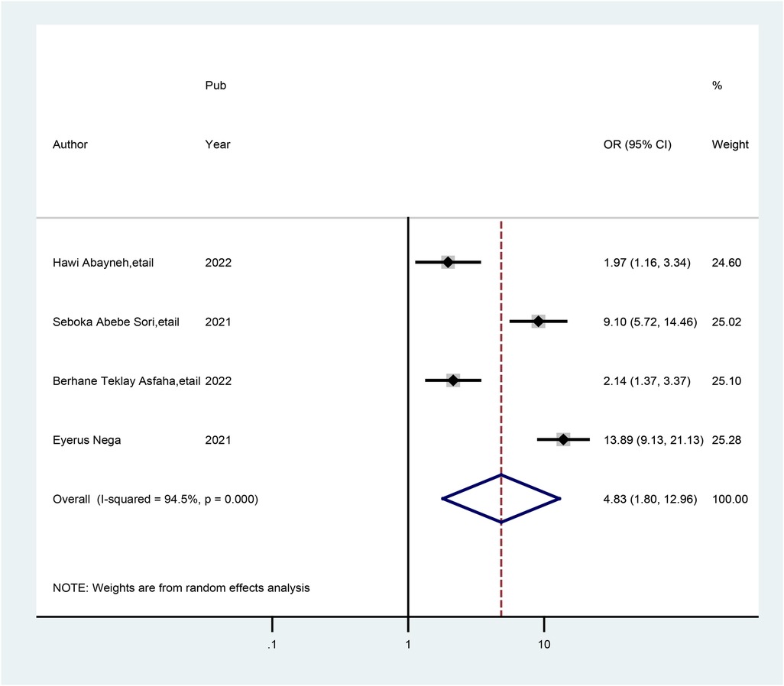Click year 2022 in Berhane Teklay Asfaha row

pyautogui.click(x=218, y=381)
